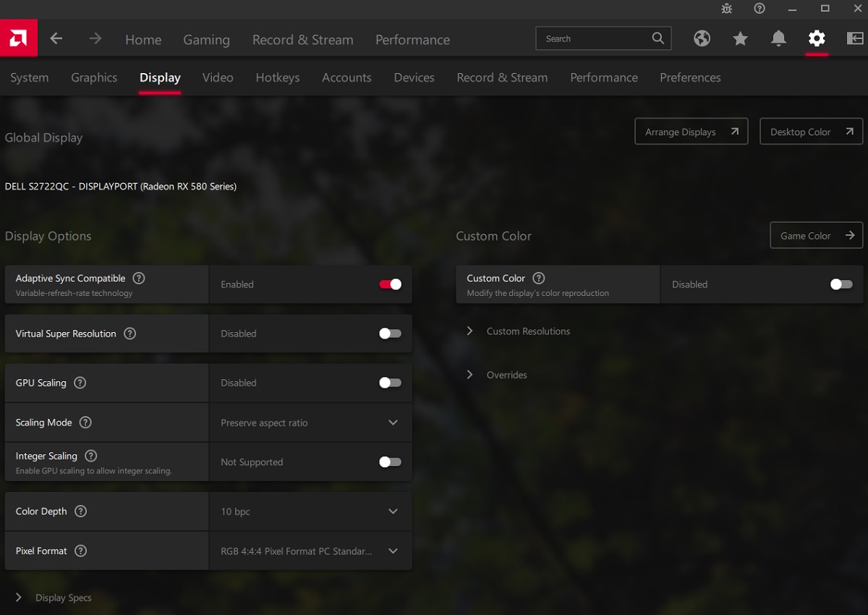Open help question mark in title bar

pos(759,9)
